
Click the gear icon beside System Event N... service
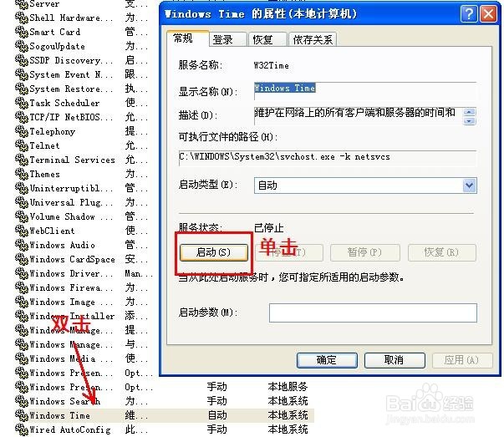pyautogui.click(x=22, y=74)
